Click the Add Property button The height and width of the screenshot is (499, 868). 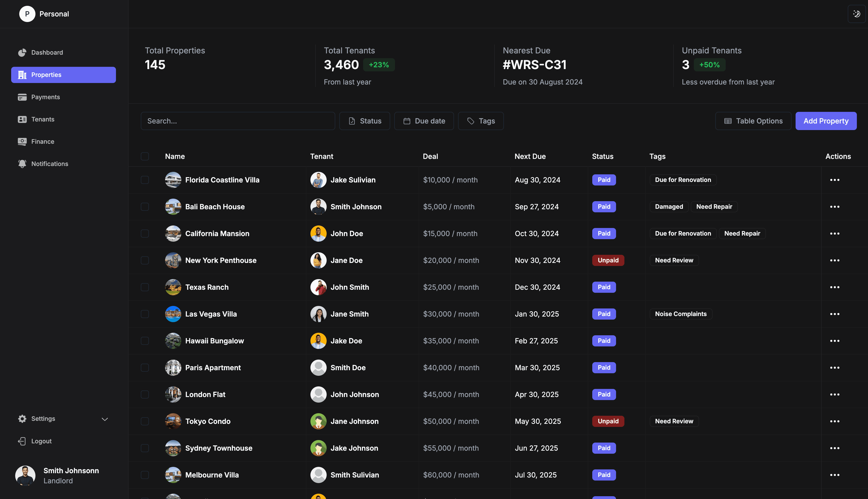coord(825,121)
